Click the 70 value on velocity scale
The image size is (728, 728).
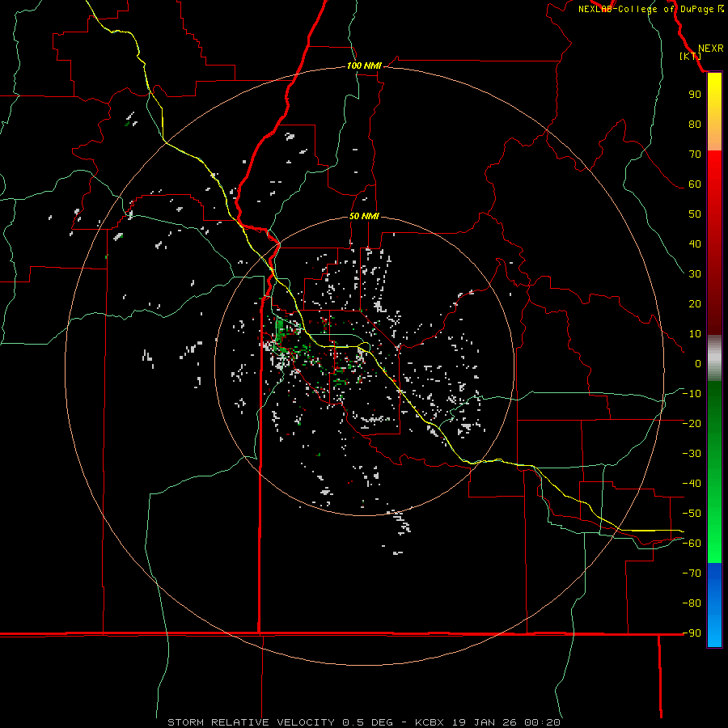[695, 154]
